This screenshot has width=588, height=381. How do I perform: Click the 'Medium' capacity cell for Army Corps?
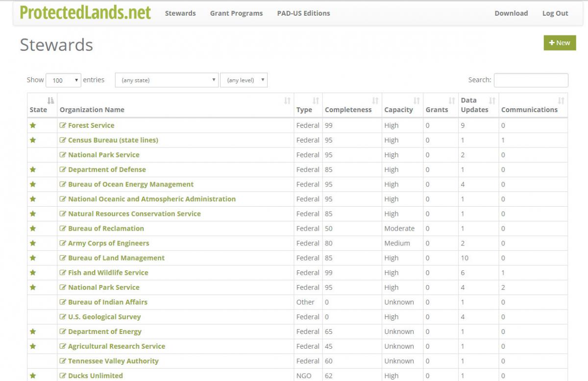click(x=402, y=243)
